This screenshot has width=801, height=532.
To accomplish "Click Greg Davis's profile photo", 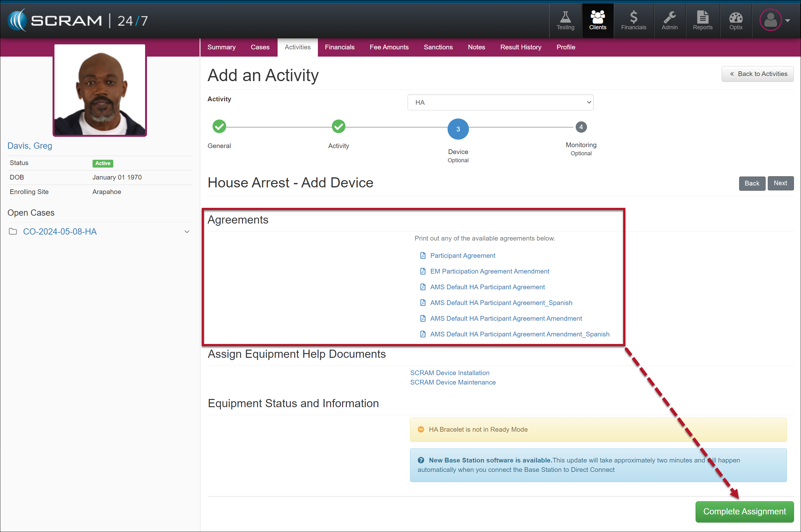I will tap(100, 90).
